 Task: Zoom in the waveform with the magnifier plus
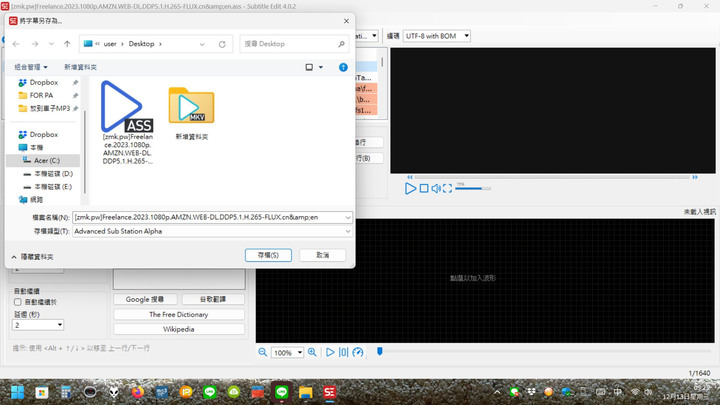312,352
